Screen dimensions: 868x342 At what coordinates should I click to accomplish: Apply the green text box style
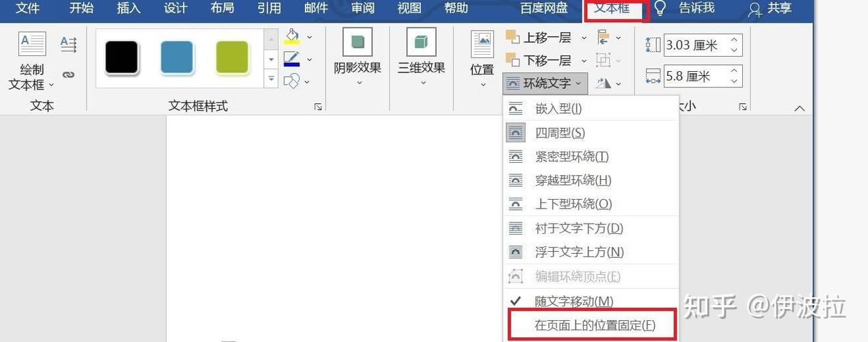click(232, 58)
